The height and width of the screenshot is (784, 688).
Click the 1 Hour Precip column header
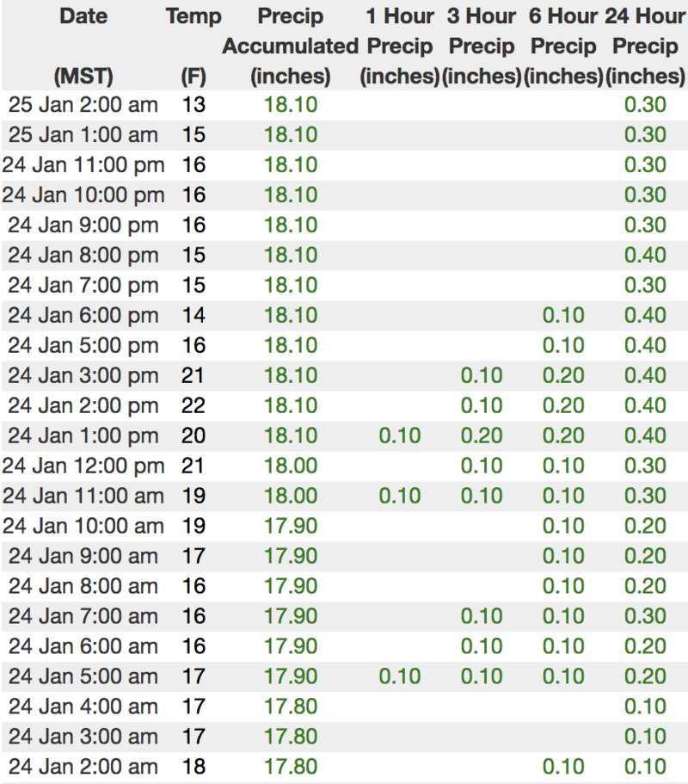coord(400,46)
